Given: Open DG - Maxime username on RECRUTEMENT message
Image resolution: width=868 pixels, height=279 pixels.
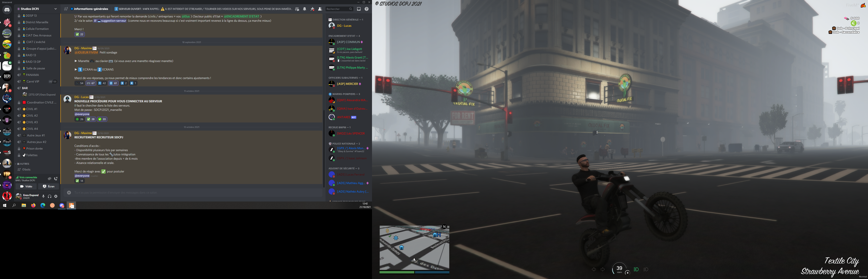Looking at the screenshot, I should click(x=83, y=133).
